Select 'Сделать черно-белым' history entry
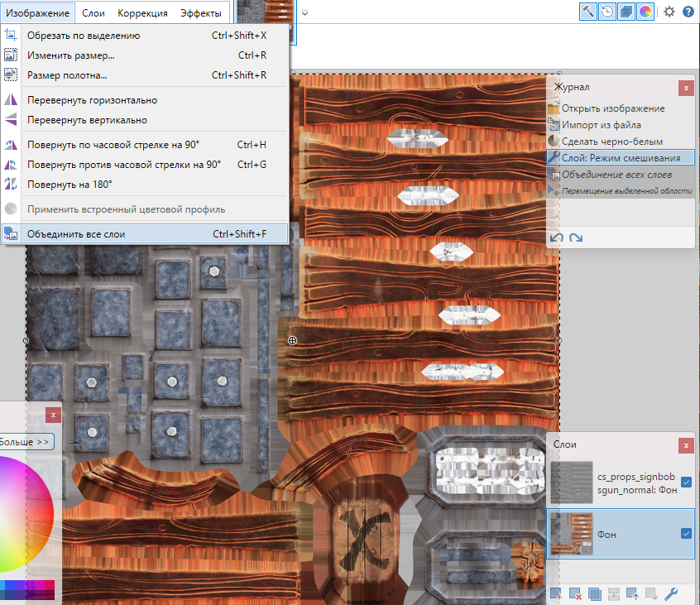Screen dimensions: 700x605 point(611,142)
